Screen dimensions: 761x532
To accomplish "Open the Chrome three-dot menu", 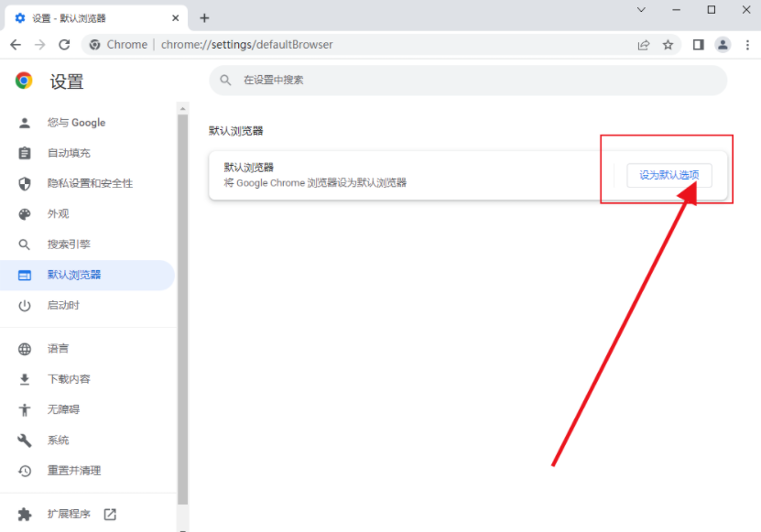I will click(x=747, y=45).
